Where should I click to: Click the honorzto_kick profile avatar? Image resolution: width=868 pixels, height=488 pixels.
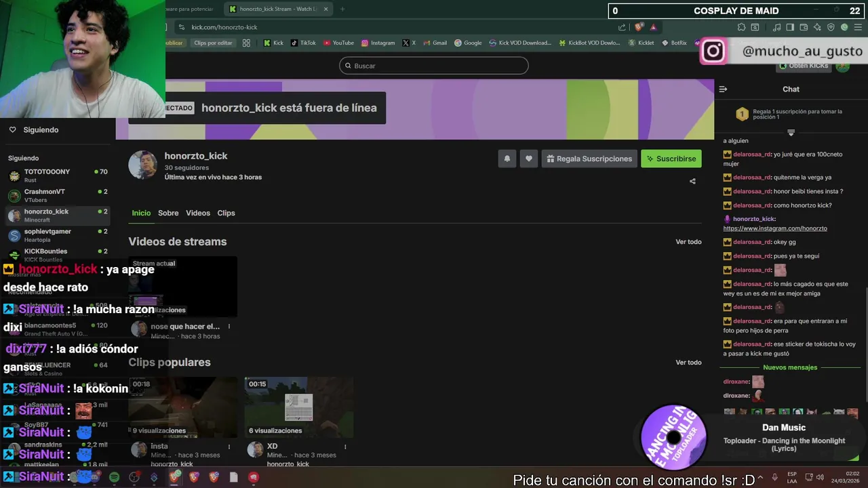tap(142, 165)
